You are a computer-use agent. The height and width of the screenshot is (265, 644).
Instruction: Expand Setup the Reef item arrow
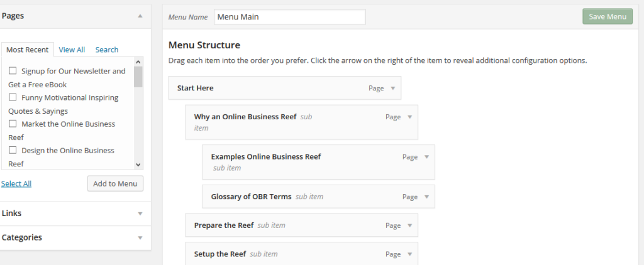[x=409, y=254]
